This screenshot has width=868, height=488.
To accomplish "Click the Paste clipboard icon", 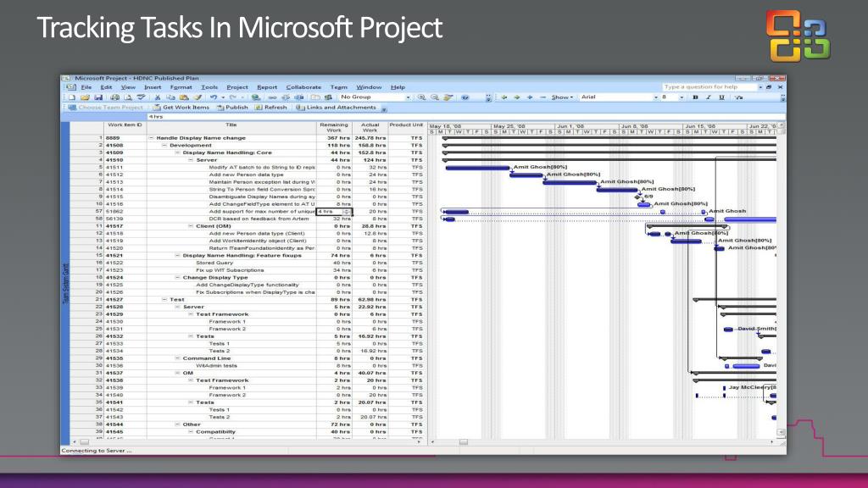I will [184, 97].
